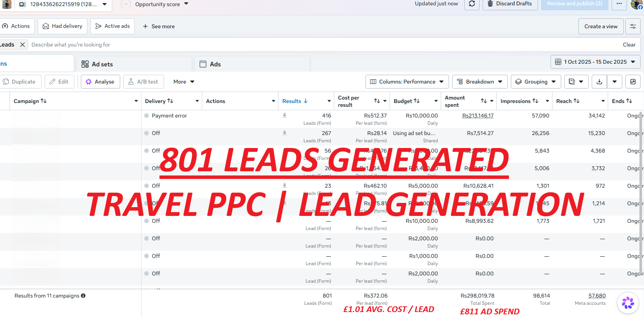
Task: Open export options dropdown arrow
Action: (615, 82)
